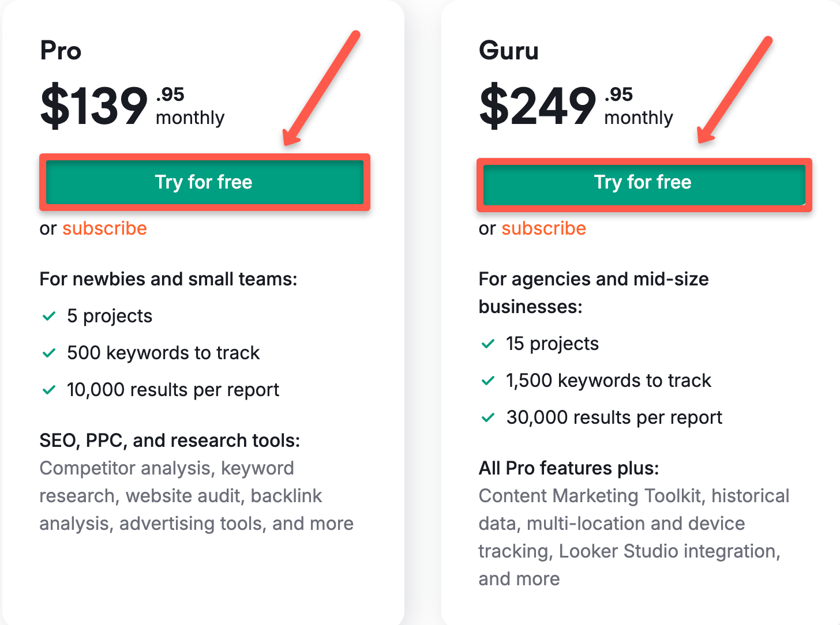Open the subscribe link for the Guru plan

pyautogui.click(x=543, y=228)
